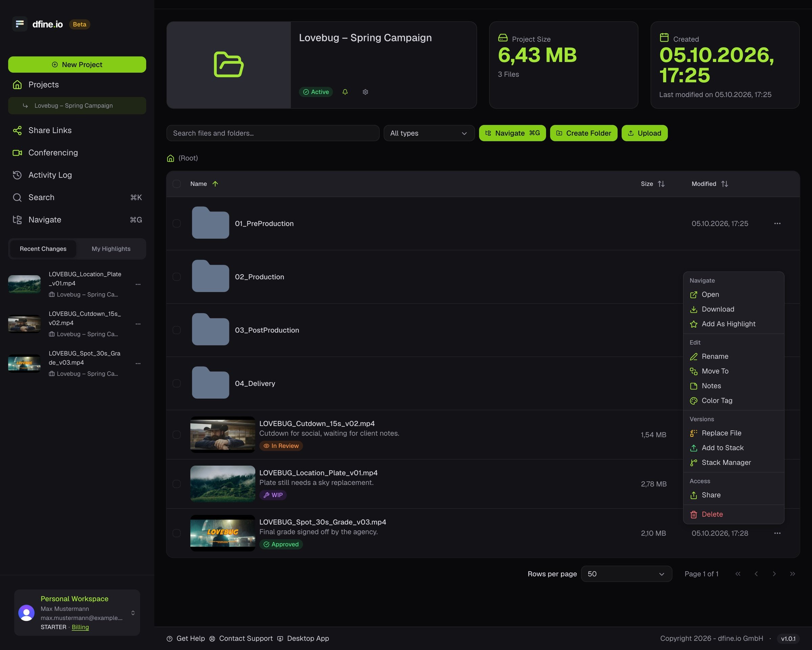
Task: Click the Share Links icon in sidebar
Action: point(17,130)
